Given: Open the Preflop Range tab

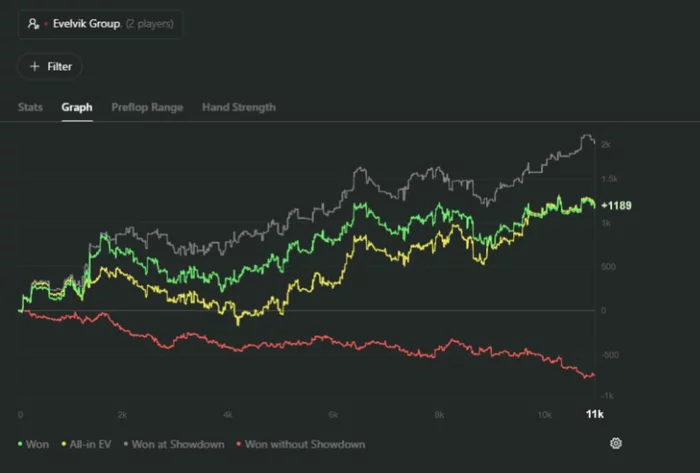Looking at the screenshot, I should pyautogui.click(x=147, y=107).
